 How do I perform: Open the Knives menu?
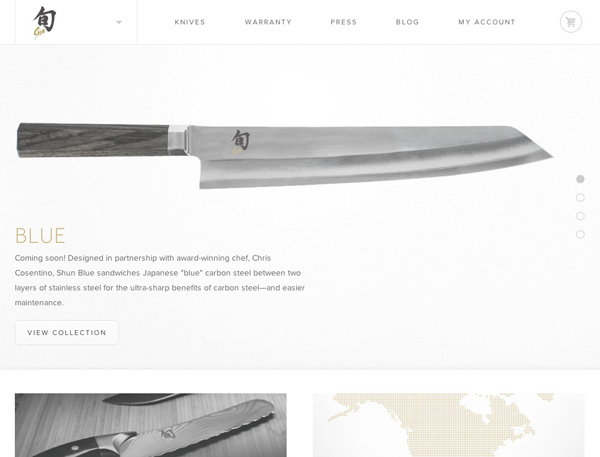(190, 22)
